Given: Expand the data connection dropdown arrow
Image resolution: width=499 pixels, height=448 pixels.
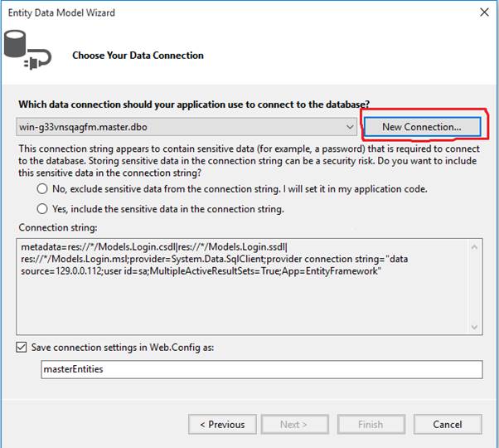Looking at the screenshot, I should pos(351,127).
